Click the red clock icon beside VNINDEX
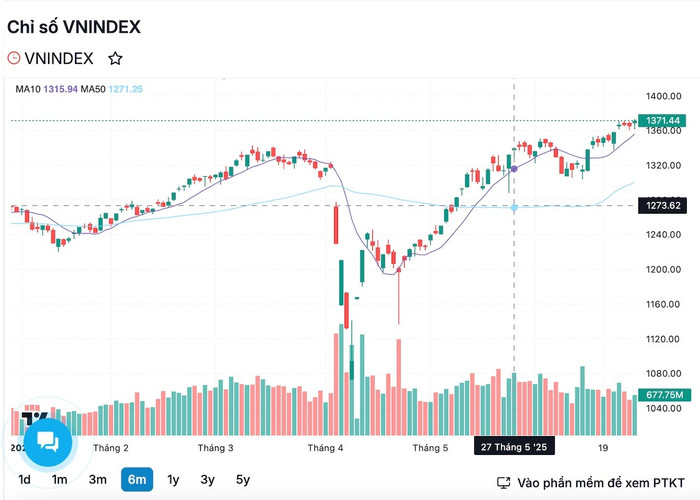Image resolution: width=700 pixels, height=500 pixels. (14, 58)
